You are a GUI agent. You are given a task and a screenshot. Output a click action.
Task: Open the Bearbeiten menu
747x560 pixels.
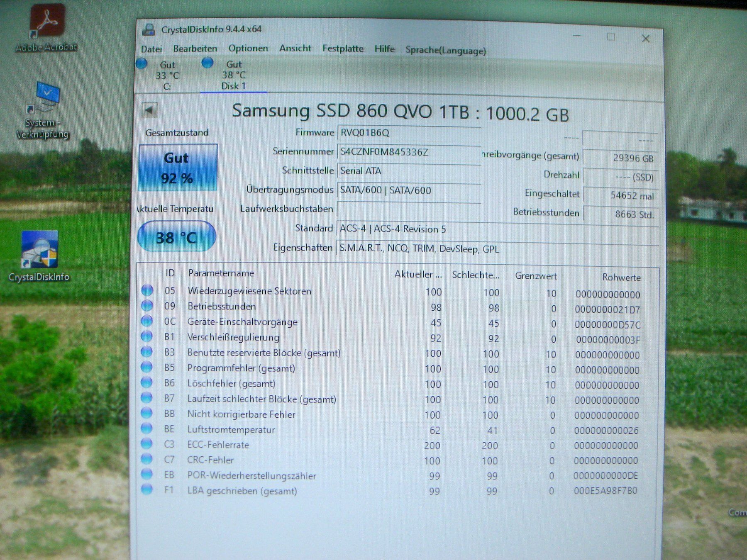pyautogui.click(x=195, y=49)
